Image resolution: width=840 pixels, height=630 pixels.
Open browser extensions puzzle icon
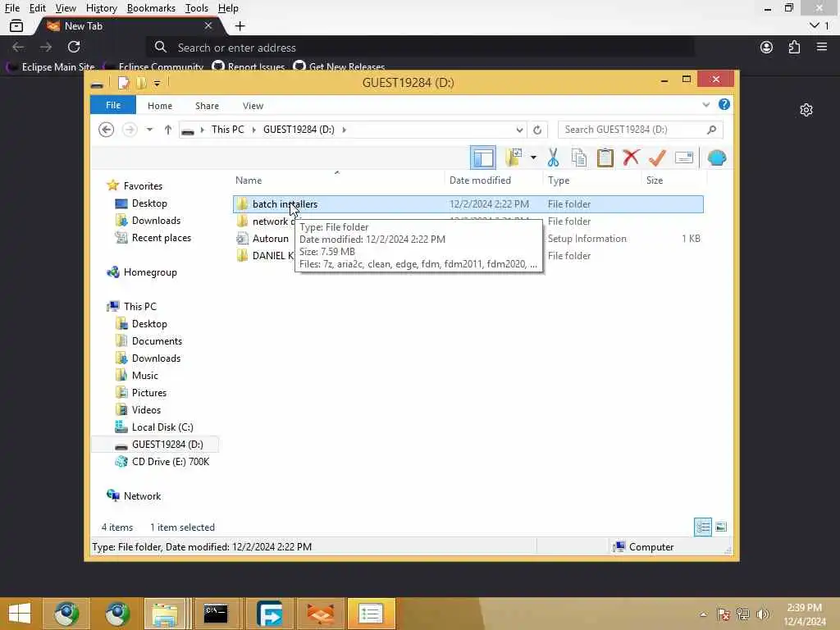(x=794, y=47)
